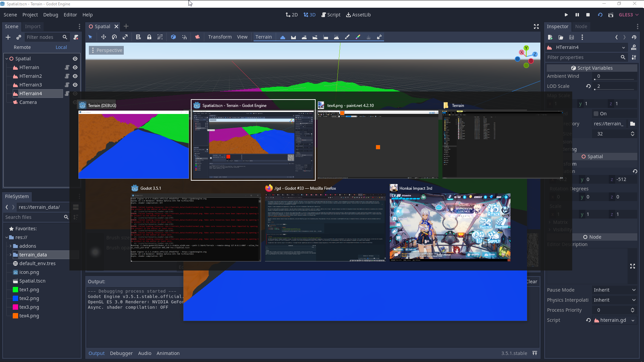Select the Lower height terrain tool

293,37
